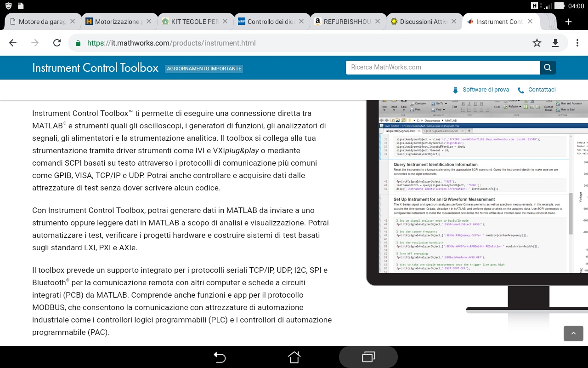Image resolution: width=588 pixels, height=368 pixels.
Task: Close the KIT TEGOLE PER tab
Action: (x=225, y=22)
